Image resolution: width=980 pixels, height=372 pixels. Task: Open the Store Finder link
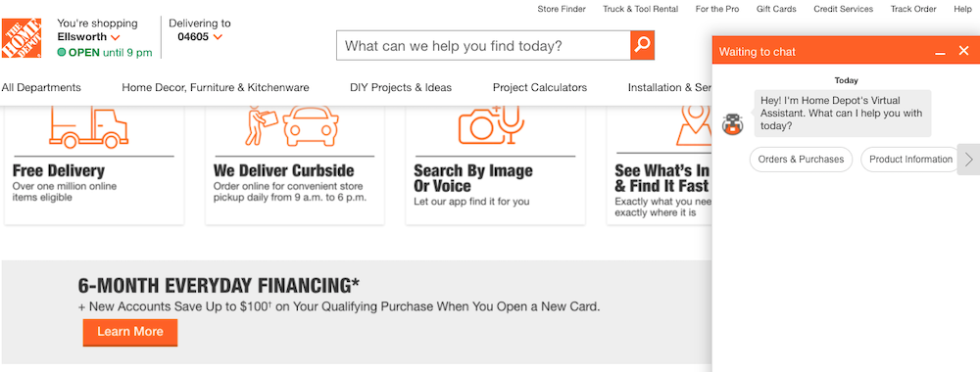pyautogui.click(x=562, y=9)
